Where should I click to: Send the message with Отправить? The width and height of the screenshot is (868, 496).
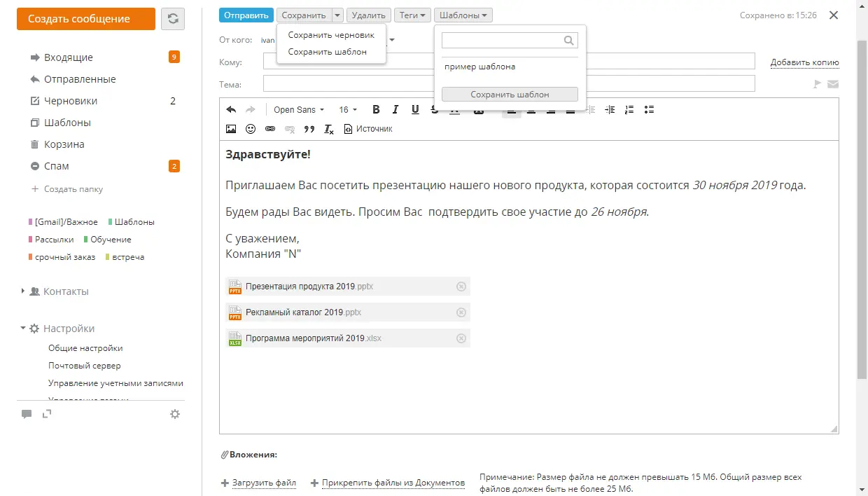point(245,14)
